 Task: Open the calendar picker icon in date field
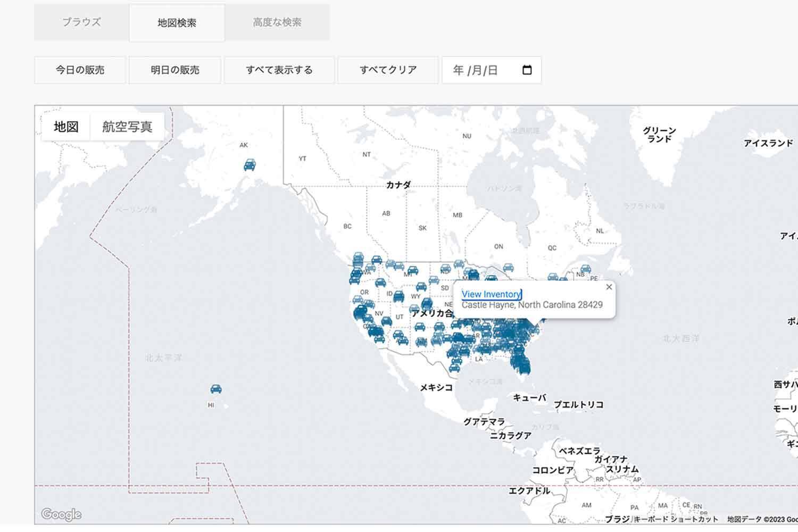pyautogui.click(x=527, y=70)
